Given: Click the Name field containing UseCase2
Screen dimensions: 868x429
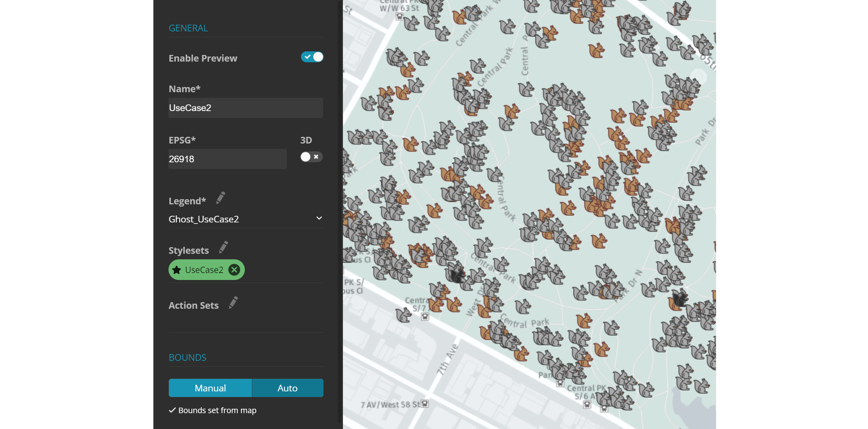Looking at the screenshot, I should tap(246, 108).
